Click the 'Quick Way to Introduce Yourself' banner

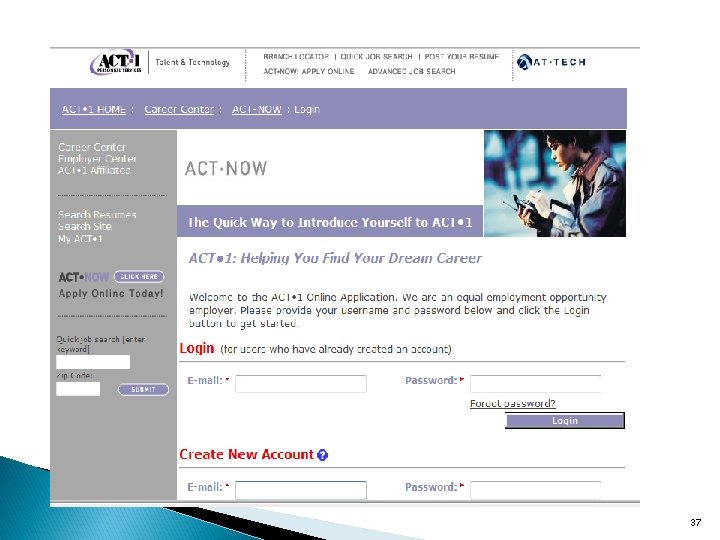(x=330, y=222)
